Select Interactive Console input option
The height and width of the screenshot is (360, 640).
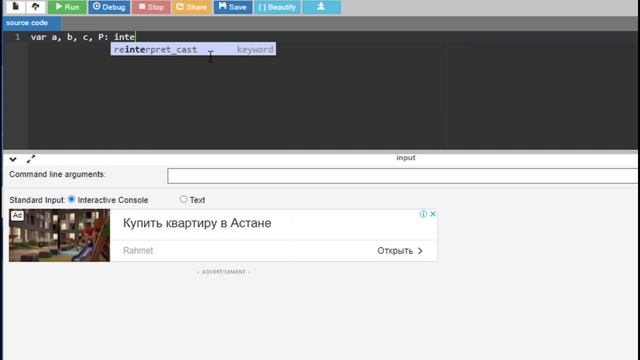(71, 199)
